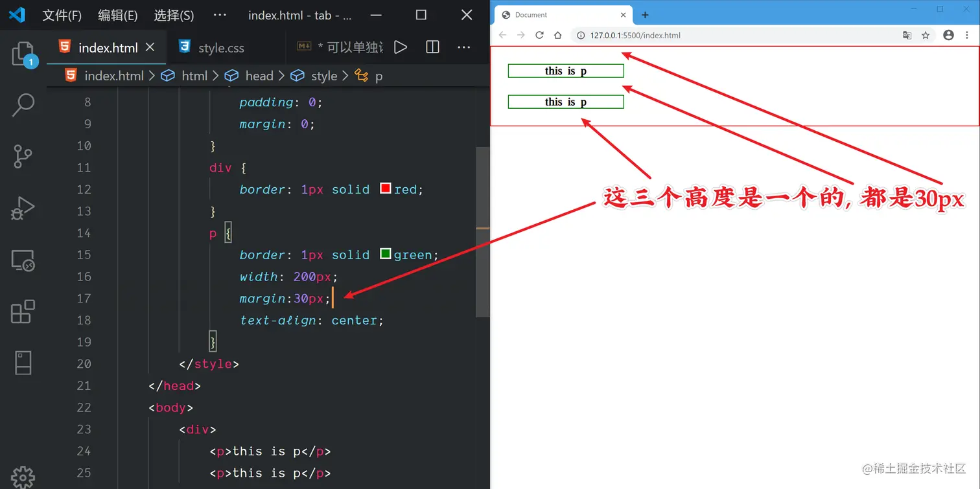Bookmark this page with the star icon
Viewport: 980px width, 489px height.
tap(926, 35)
